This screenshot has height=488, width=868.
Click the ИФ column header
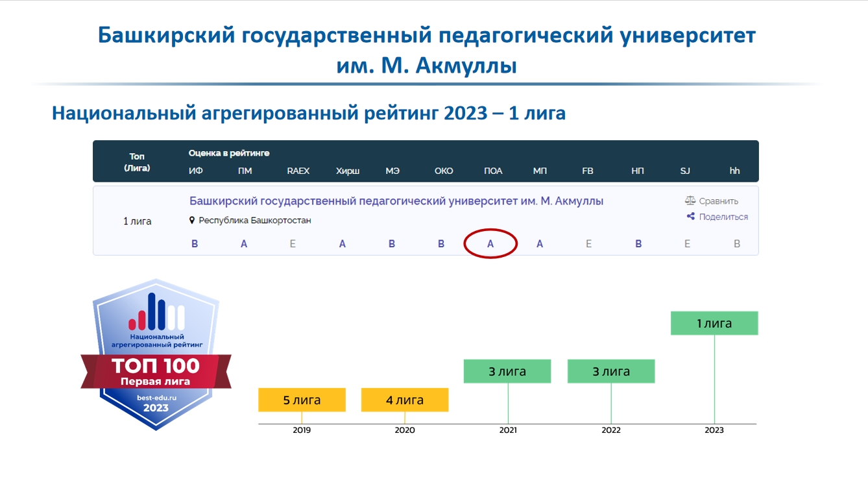point(195,171)
